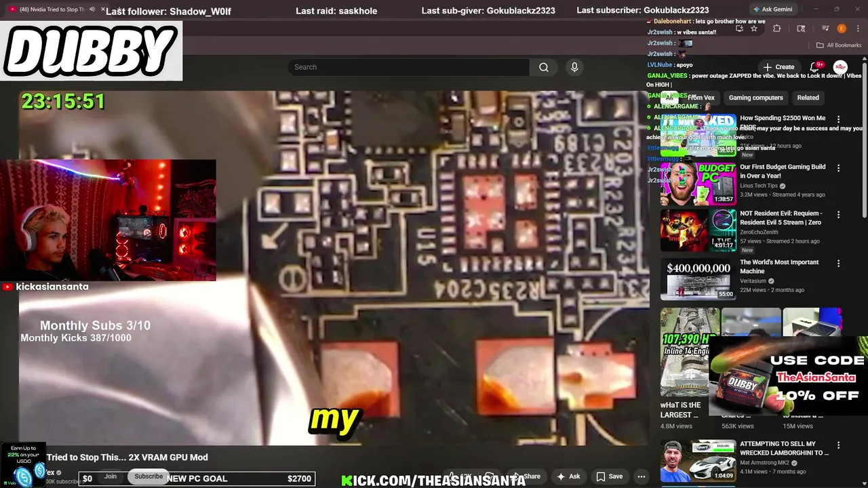Open the browser extensions puzzle icon

click(777, 28)
